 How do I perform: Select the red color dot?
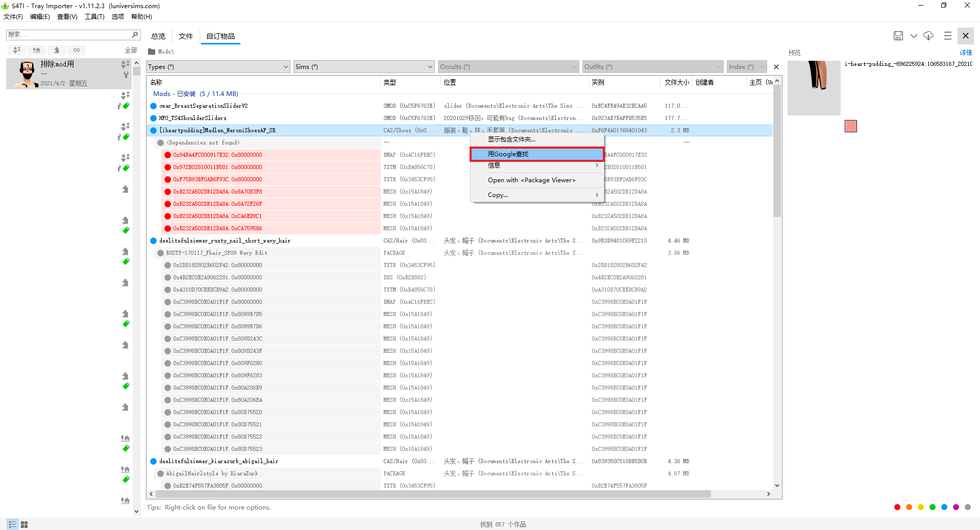coord(897,507)
